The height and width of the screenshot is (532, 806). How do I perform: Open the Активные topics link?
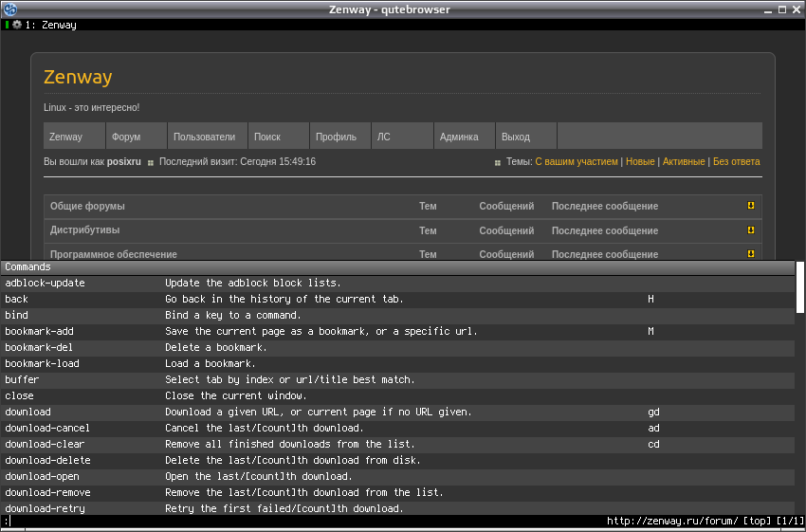pyautogui.click(x=684, y=161)
